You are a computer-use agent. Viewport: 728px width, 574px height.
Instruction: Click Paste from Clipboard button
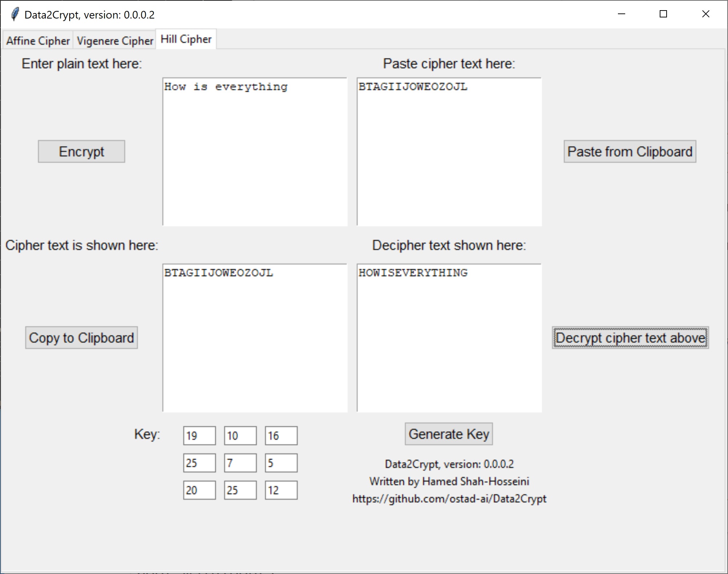tap(630, 151)
